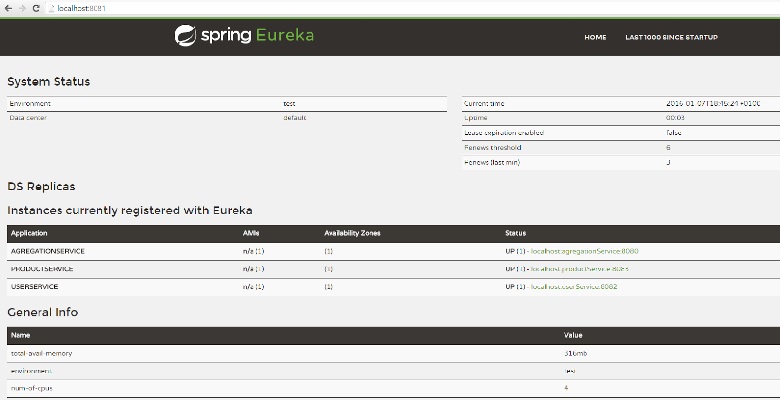Click the browser back arrow

point(8,8)
